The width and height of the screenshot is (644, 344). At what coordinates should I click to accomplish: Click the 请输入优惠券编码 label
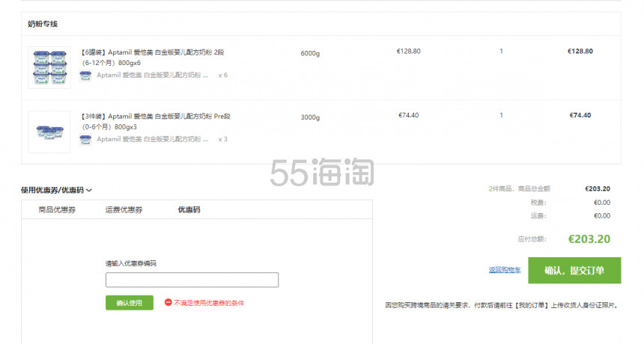click(x=131, y=263)
